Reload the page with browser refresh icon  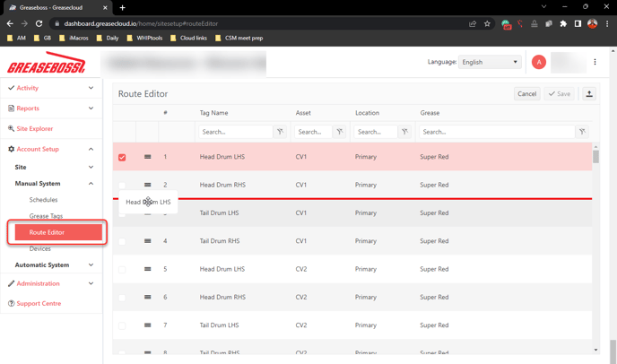[39, 23]
